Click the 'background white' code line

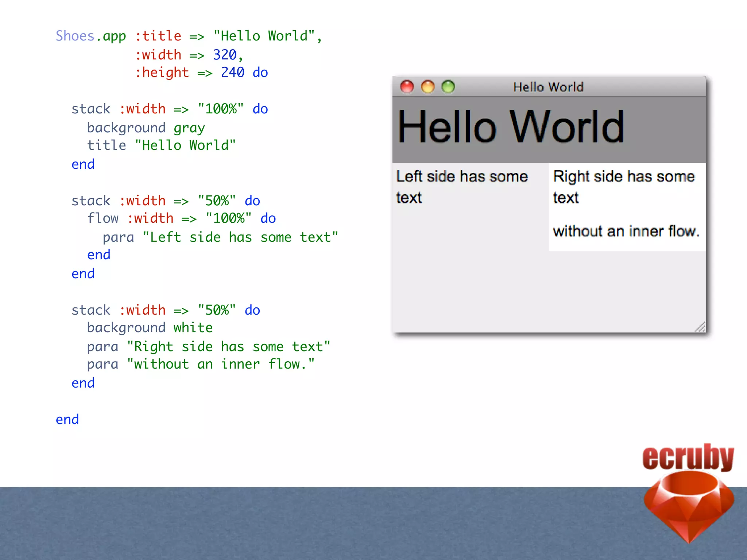(150, 328)
